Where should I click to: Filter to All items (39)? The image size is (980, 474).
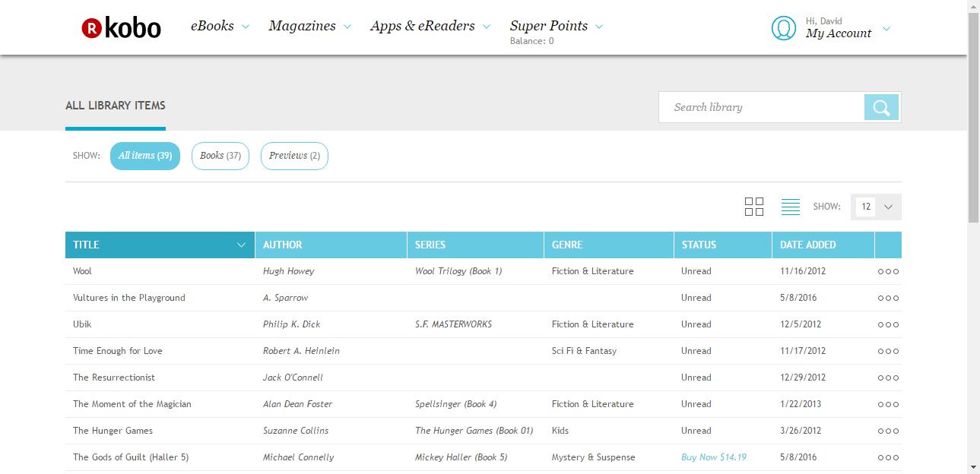(145, 156)
